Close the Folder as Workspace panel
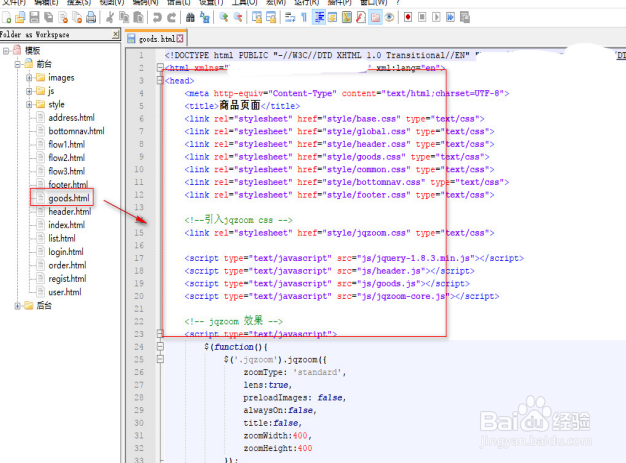Viewport: 626px width, 463px height. tap(115, 34)
